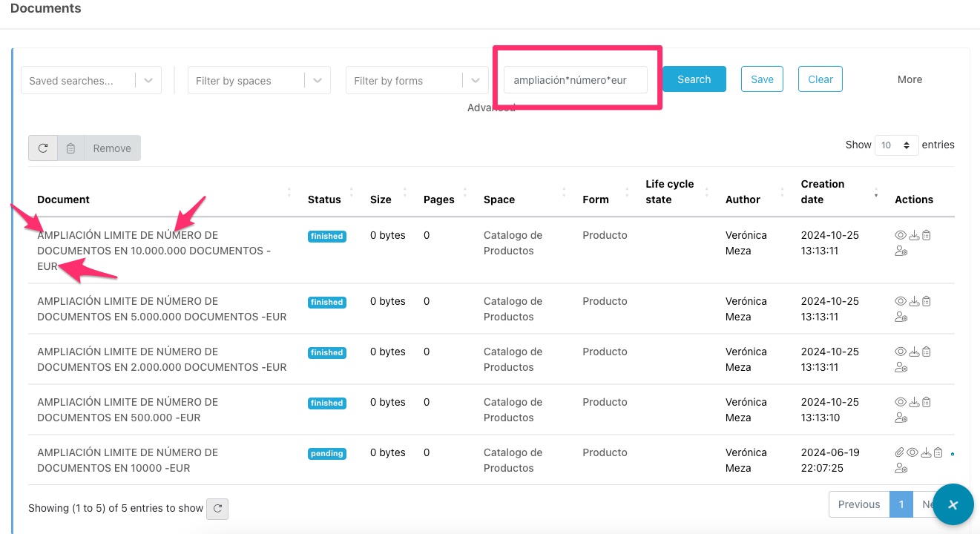The width and height of the screenshot is (980, 534).
Task: Sort by the Document column header
Action: pos(64,200)
